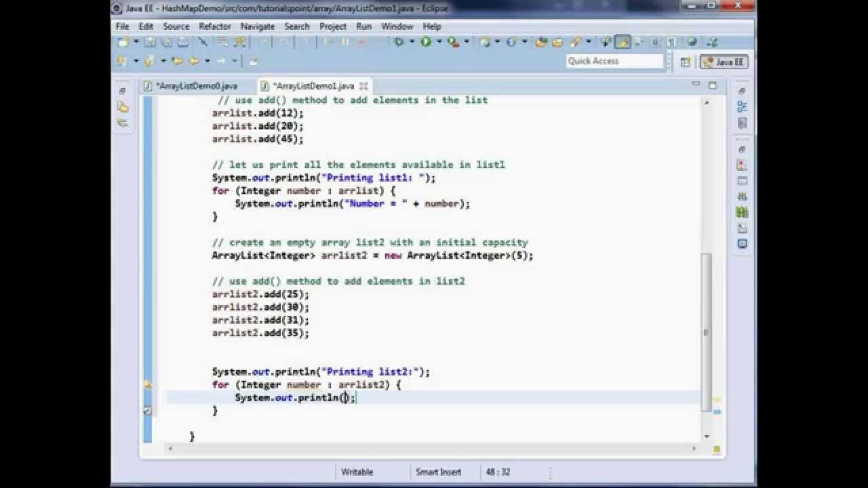The height and width of the screenshot is (488, 868).
Task: Open the Run icon's dropdown arrow
Action: pos(439,42)
